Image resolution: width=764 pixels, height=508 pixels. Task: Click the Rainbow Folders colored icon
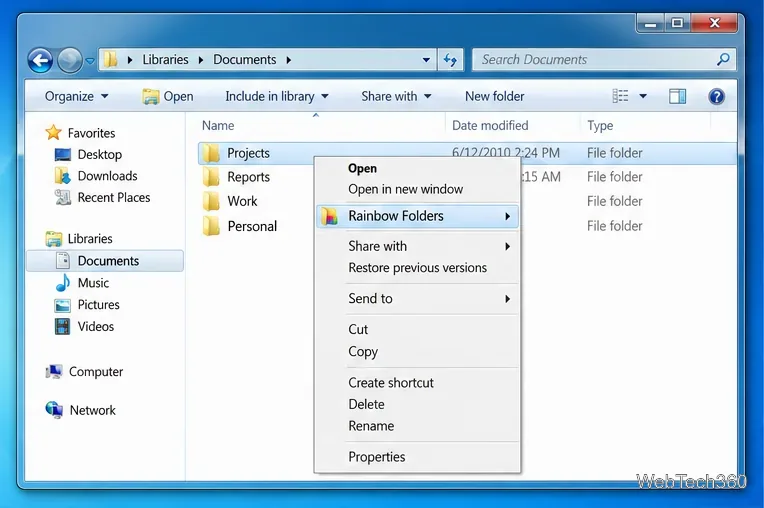click(x=330, y=216)
